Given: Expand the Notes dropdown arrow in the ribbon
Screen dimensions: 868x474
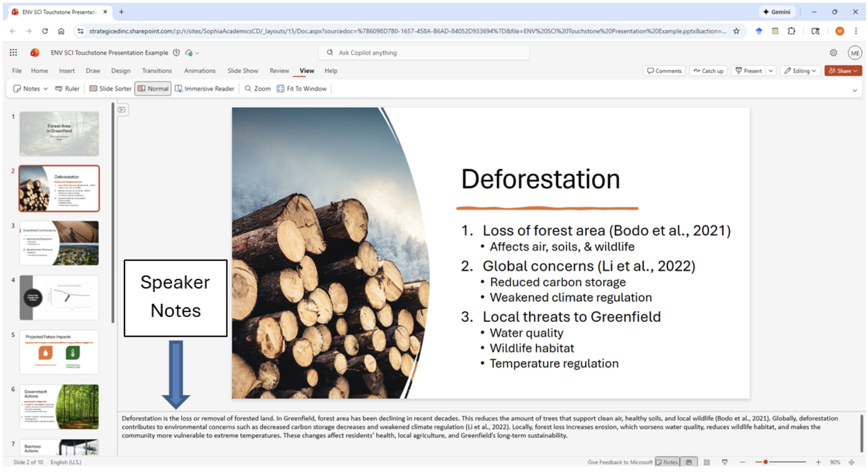Looking at the screenshot, I should (46, 89).
